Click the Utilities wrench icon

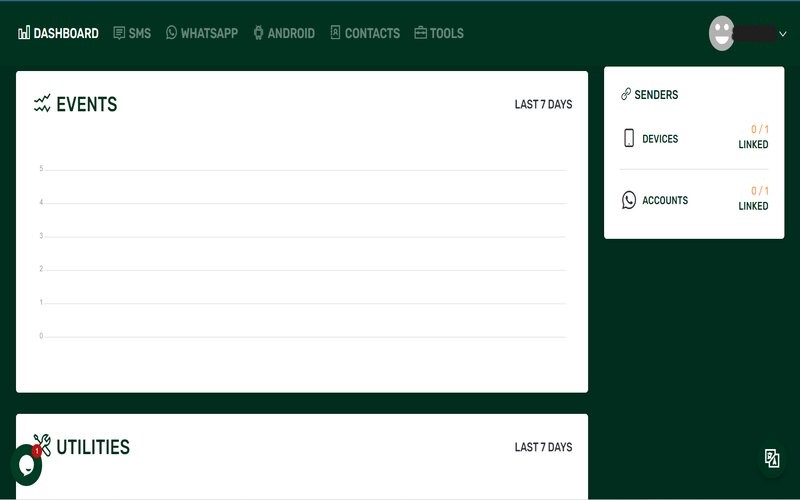coord(42,445)
